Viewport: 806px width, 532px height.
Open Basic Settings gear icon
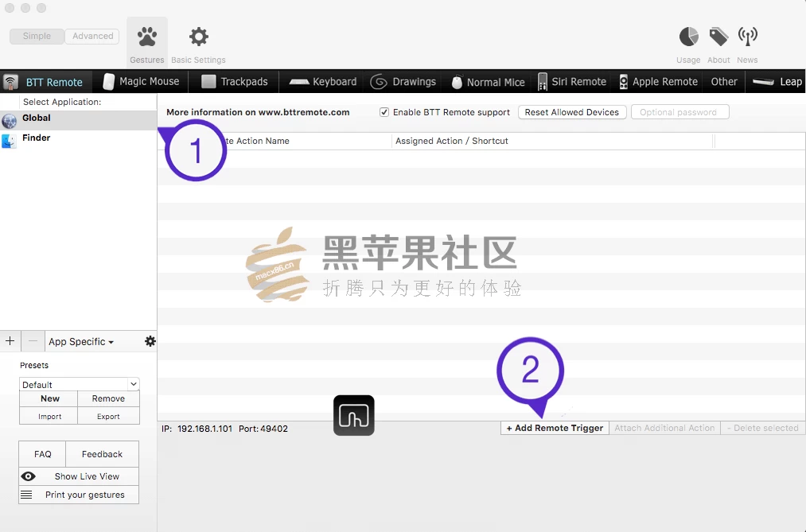coord(198,37)
